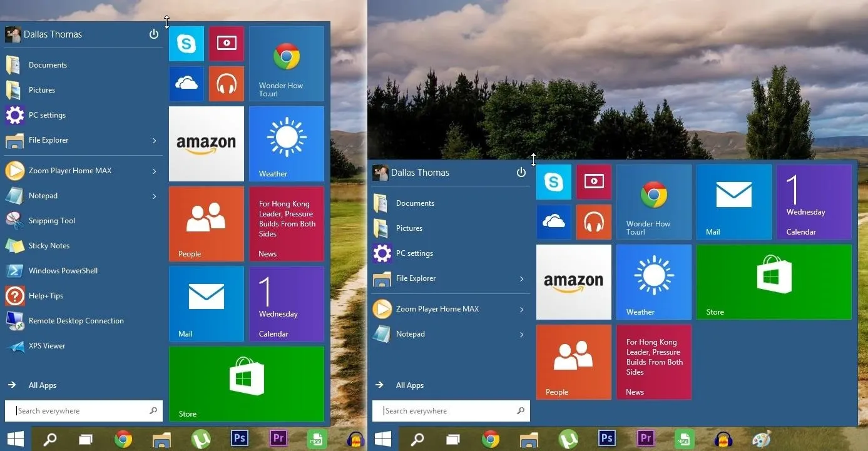Viewport: 868px width, 451px height.
Task: Click the Start button on right taskbar
Action: [383, 439]
